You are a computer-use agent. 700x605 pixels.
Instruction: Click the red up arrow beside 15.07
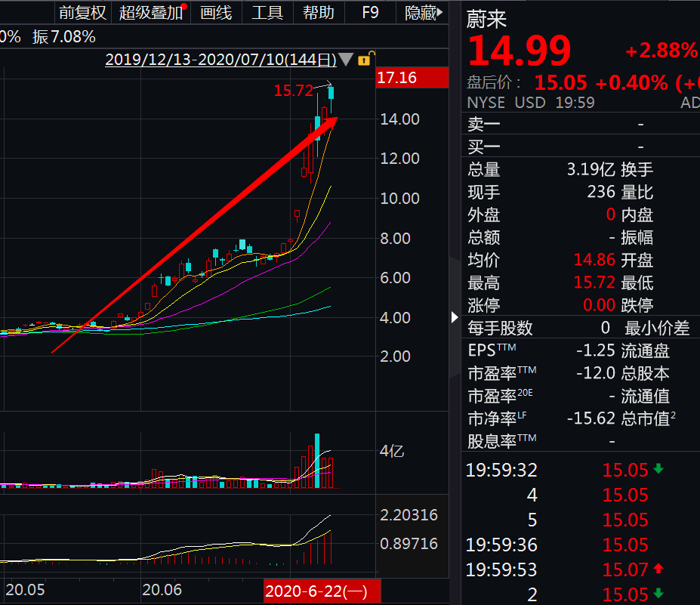pyautogui.click(x=658, y=569)
